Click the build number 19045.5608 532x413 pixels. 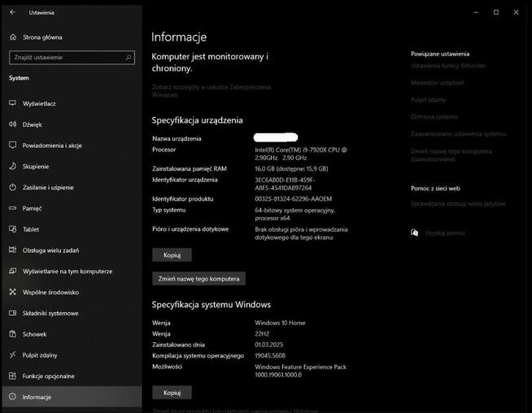[270, 355]
